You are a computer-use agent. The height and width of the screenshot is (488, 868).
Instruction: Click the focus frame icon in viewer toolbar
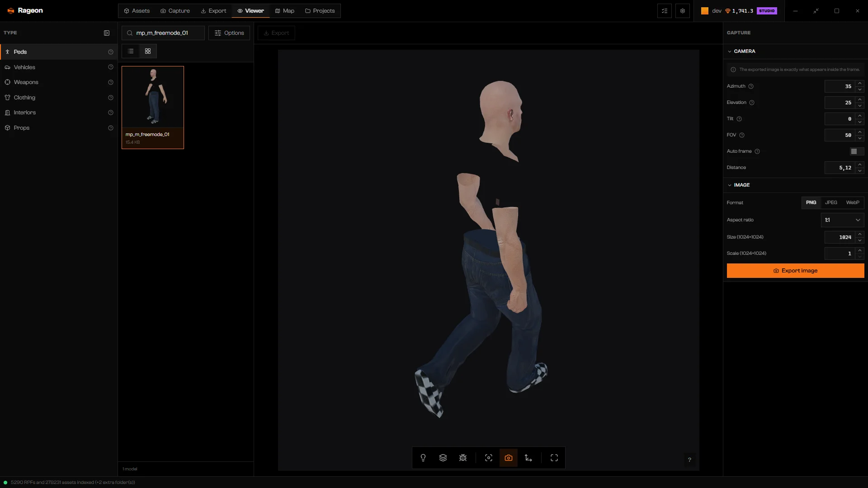[489, 458]
